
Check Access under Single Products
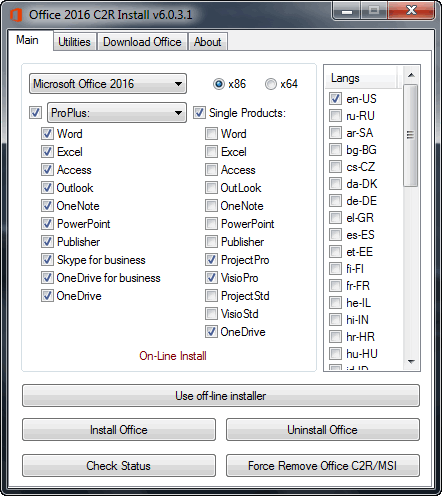pyautogui.click(x=211, y=170)
